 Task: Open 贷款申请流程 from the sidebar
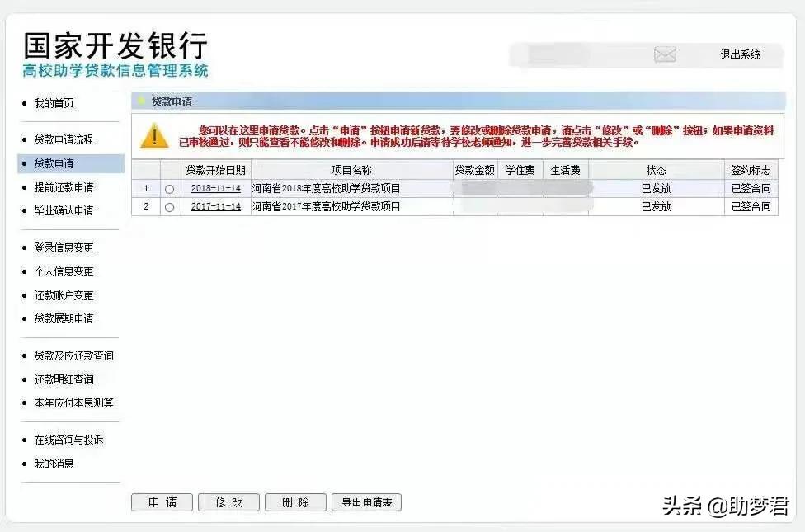pos(64,139)
